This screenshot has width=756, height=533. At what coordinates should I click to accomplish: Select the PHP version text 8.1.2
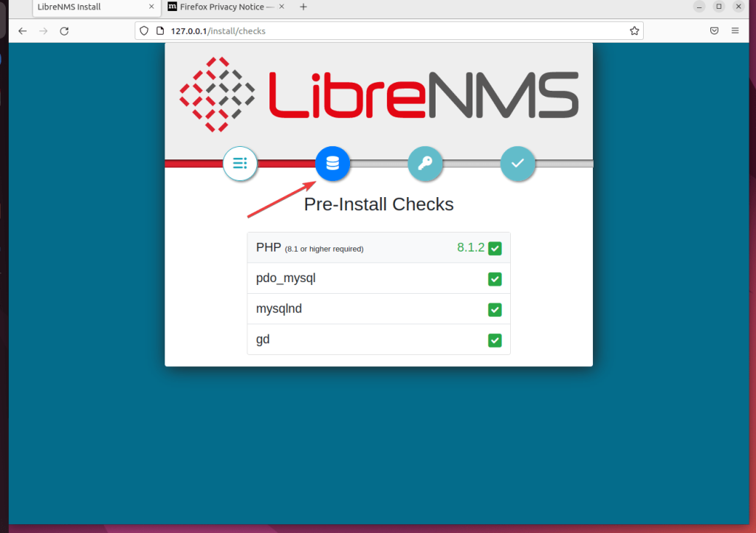pyautogui.click(x=470, y=248)
